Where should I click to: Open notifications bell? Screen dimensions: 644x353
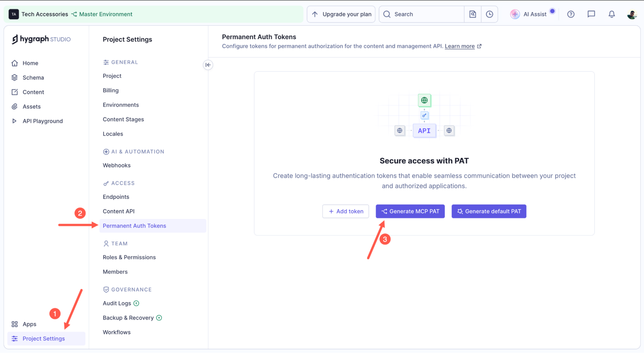[x=611, y=14]
